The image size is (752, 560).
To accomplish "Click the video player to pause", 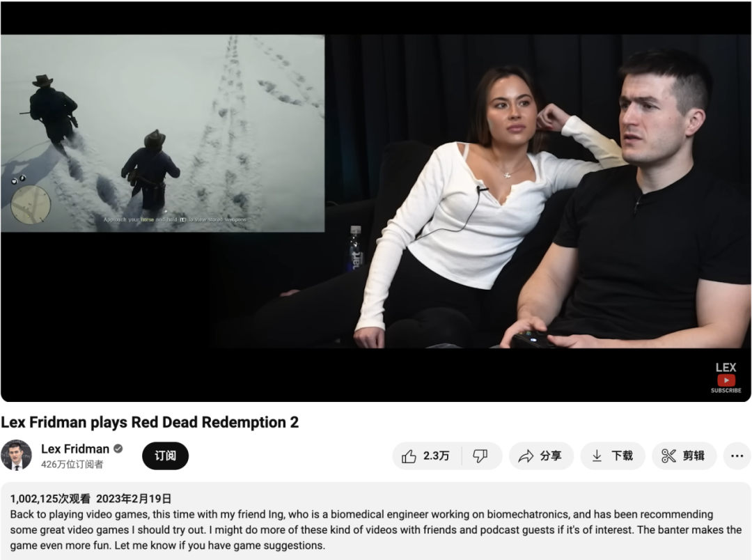I will click(x=376, y=201).
